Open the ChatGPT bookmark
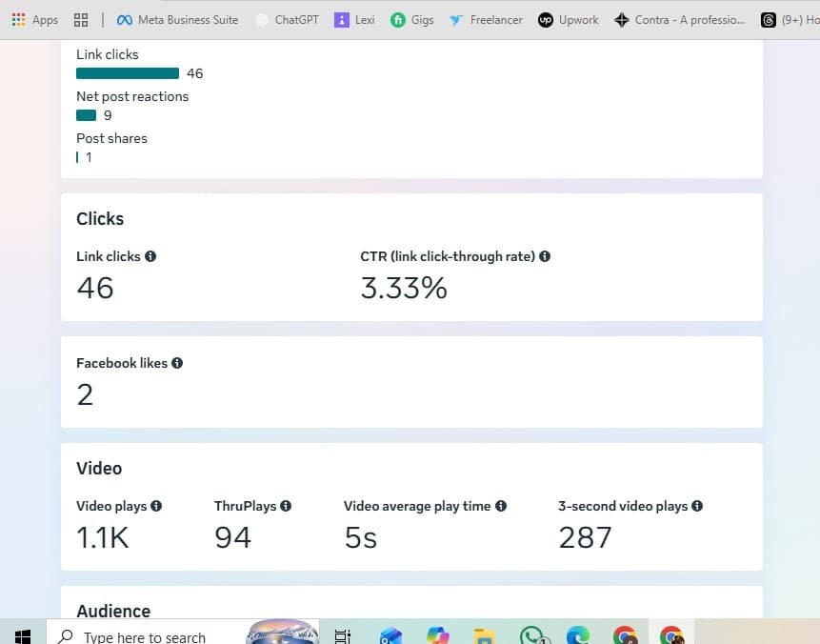This screenshot has height=644, width=820. pos(287,20)
